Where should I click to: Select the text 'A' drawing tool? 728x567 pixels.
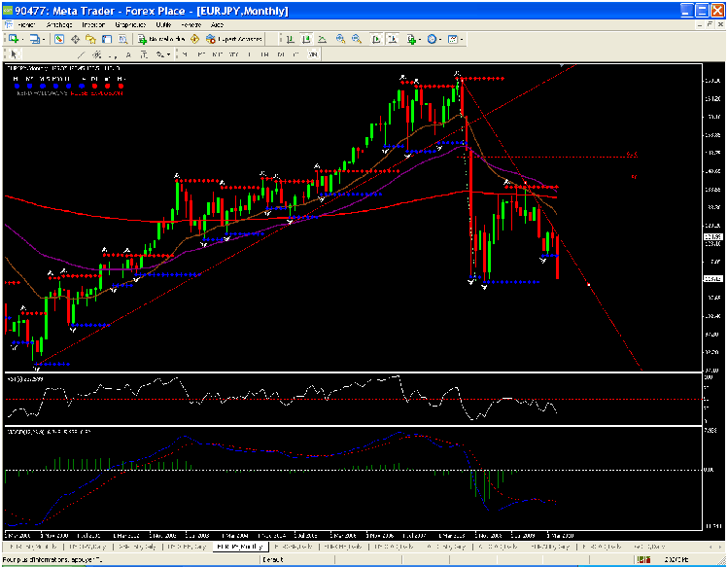point(128,54)
